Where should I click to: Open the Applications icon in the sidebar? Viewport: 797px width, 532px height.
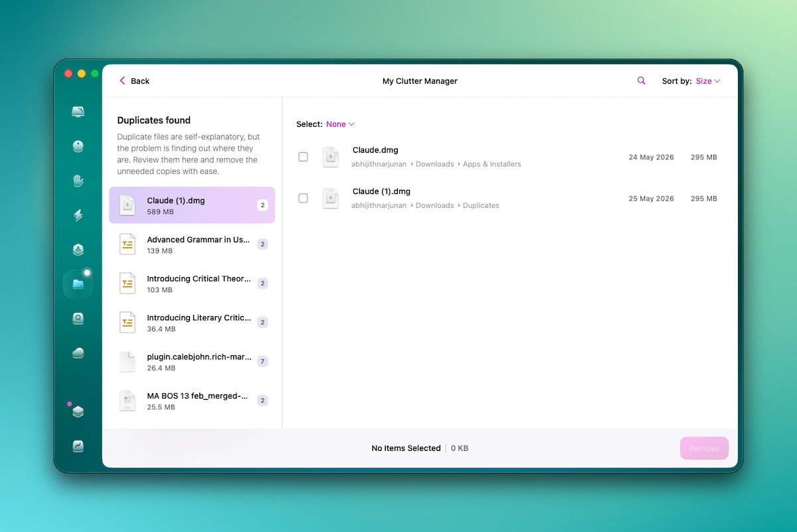coord(78,250)
